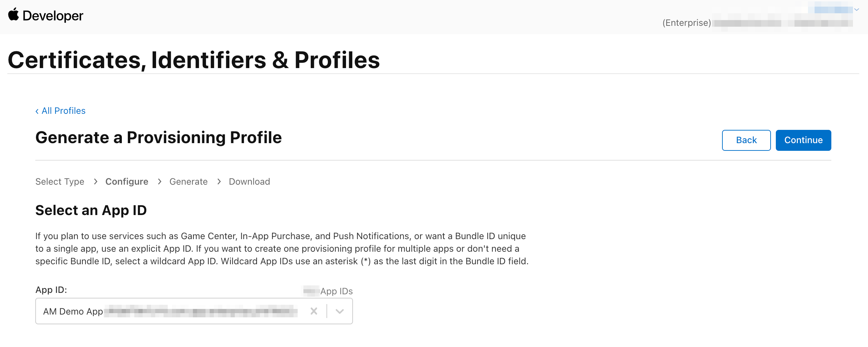868x347 pixels.
Task: Click the Apple logo icon
Action: click(x=14, y=15)
